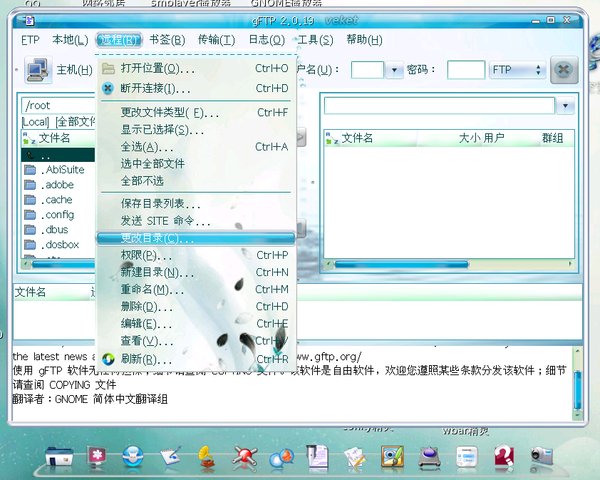The width and height of the screenshot is (600, 480).
Task: Open the 工具(S) menu
Action: pyautogui.click(x=315, y=40)
